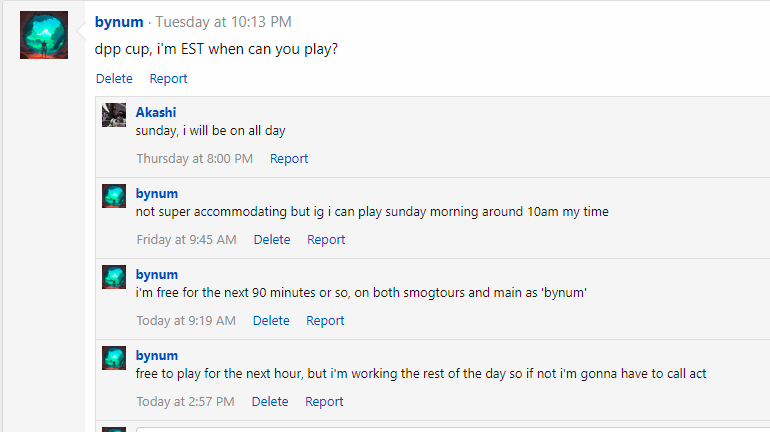Viewport: 770px width, 432px height.
Task: Delete the Today 2:57 PM comment
Action: pos(270,401)
